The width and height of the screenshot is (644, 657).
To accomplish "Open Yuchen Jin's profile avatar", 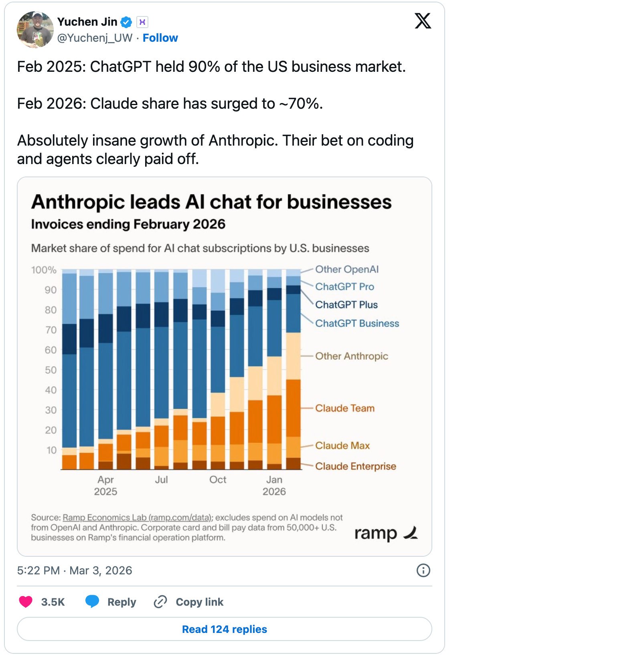I will [x=35, y=30].
